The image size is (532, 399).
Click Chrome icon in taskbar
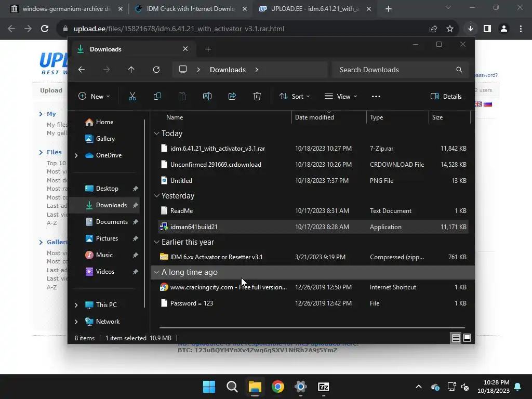[x=278, y=387]
